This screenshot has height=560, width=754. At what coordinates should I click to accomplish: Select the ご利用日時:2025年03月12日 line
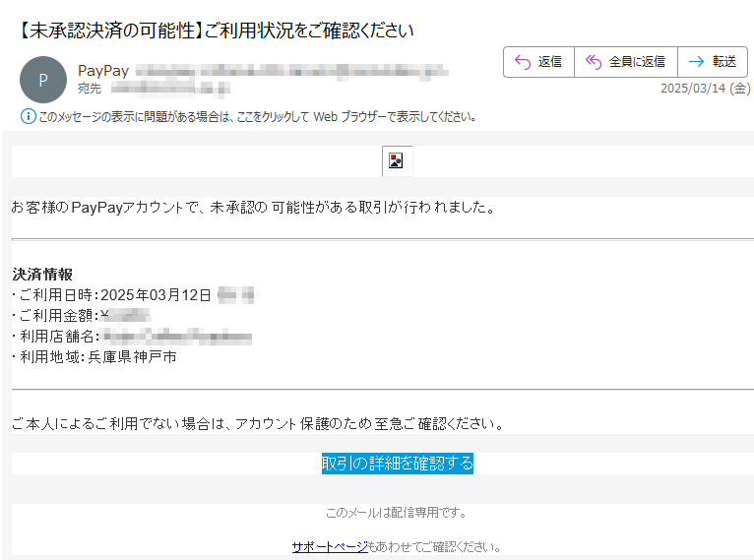pyautogui.click(x=135, y=295)
